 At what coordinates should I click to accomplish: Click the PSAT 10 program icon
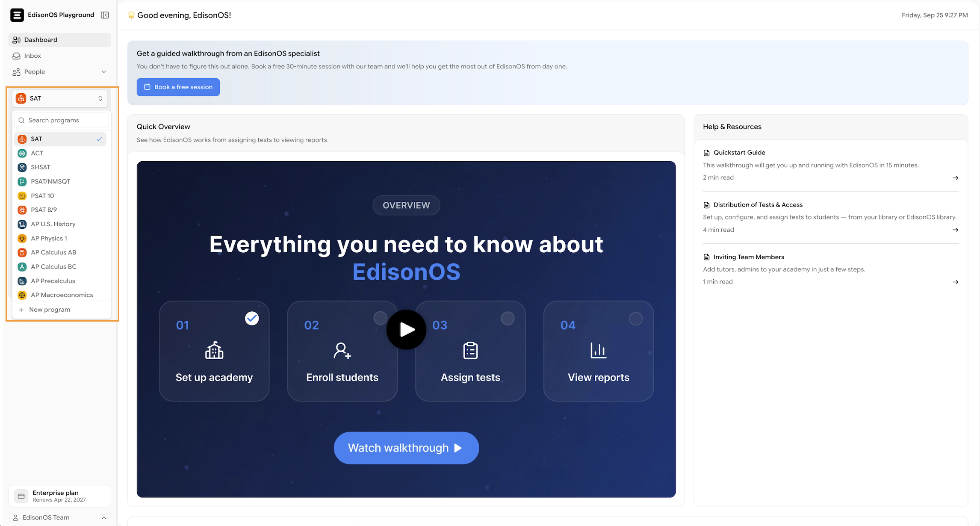click(x=22, y=196)
